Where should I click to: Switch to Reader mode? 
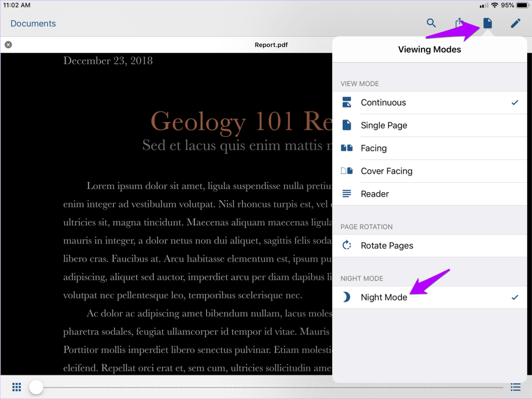(x=374, y=194)
